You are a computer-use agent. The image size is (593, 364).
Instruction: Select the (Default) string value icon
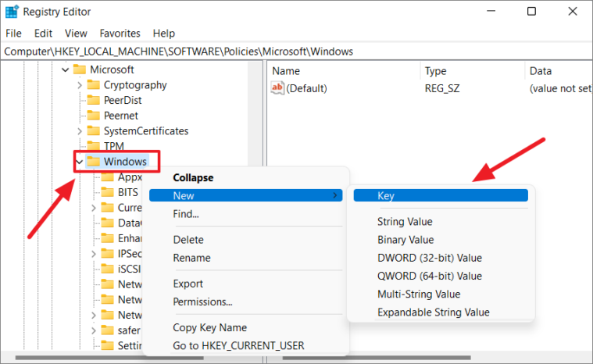pyautogui.click(x=277, y=88)
